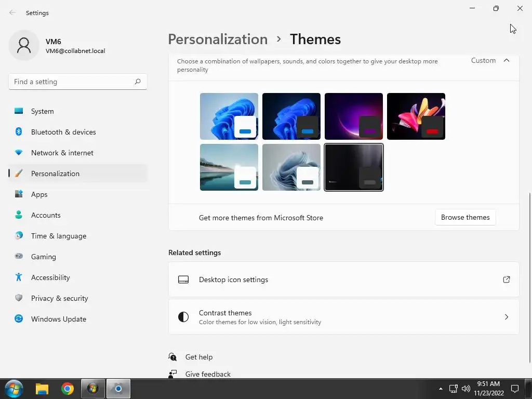The height and width of the screenshot is (399, 532).
Task: Click the VM6@collabnet.local account email
Action: point(75,51)
